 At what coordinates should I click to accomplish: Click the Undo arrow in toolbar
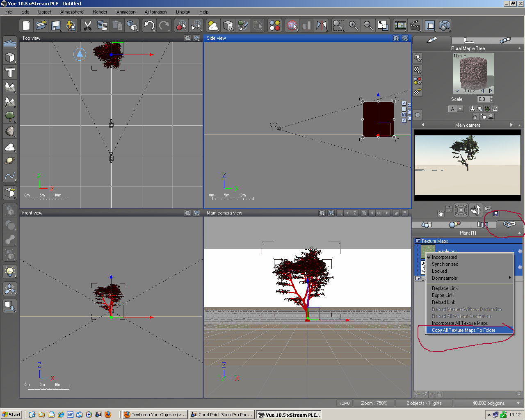tap(149, 26)
